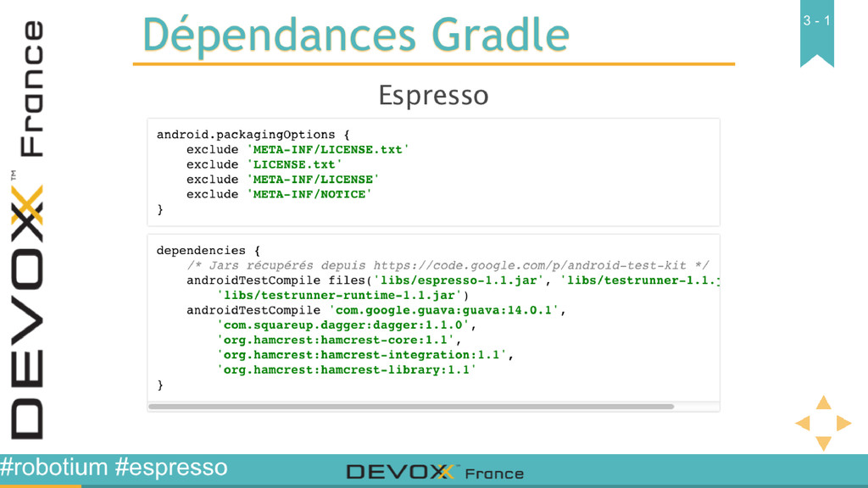Advance with the right navigation arrow
The height and width of the screenshot is (488, 868).
[843, 424]
